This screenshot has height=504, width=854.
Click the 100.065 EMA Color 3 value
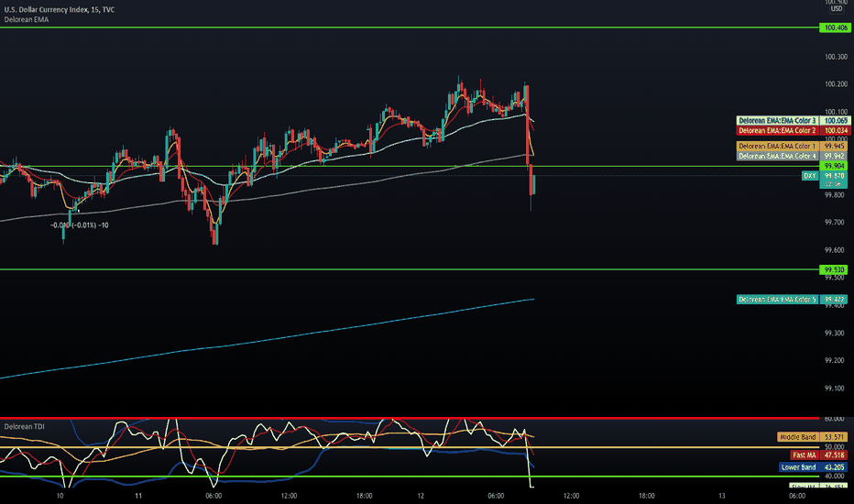tap(836, 120)
